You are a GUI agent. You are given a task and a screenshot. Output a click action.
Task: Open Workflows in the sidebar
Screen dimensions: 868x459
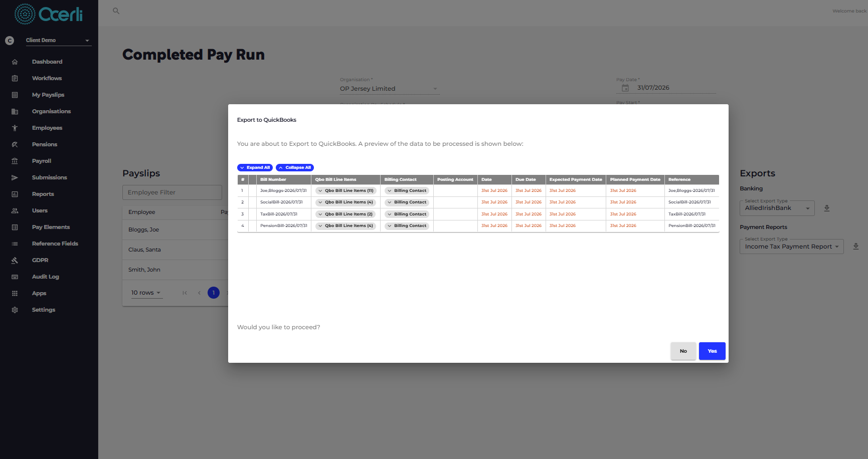(47, 78)
